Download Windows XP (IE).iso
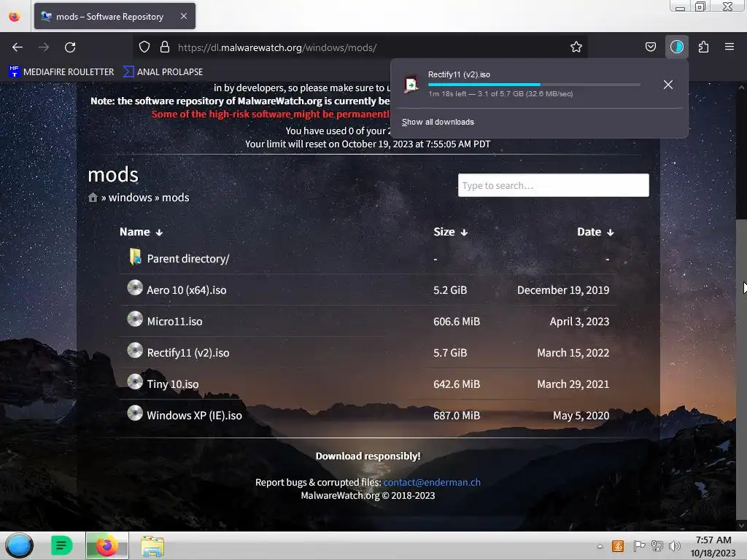Screen dimensions: 747x560 [194, 415]
